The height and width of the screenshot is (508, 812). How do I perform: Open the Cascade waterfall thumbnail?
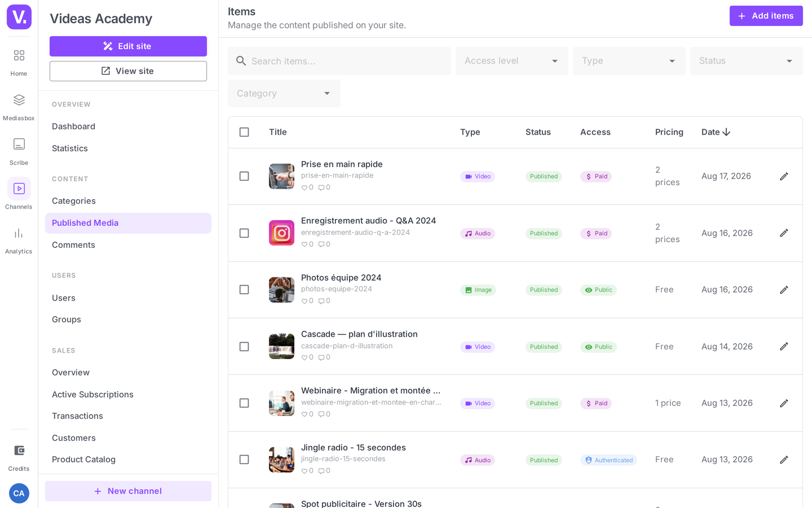click(x=282, y=346)
